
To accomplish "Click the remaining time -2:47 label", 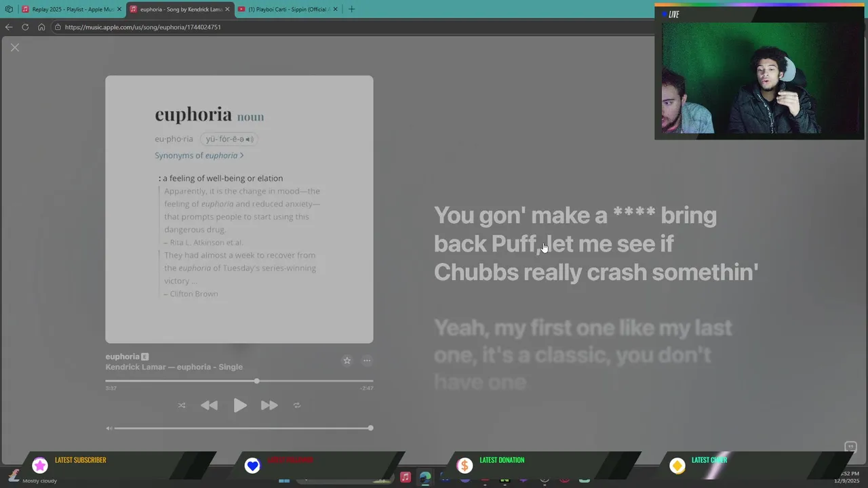I will 366,388.
